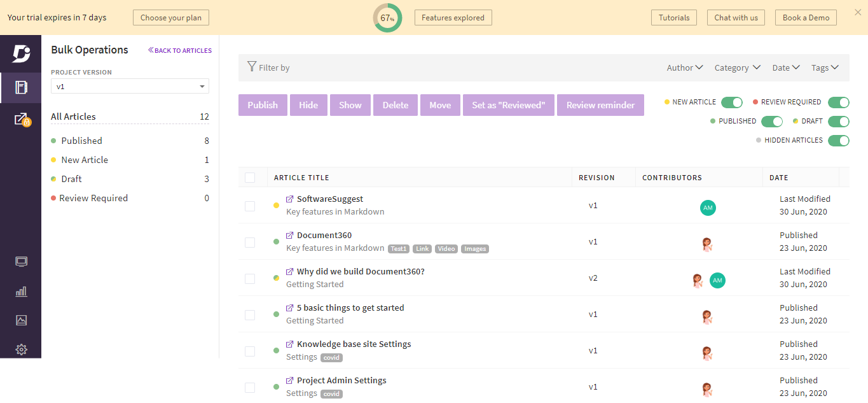Click AM avatar in SoftwareSuggest row
The width and height of the screenshot is (868, 403).
[708, 208]
